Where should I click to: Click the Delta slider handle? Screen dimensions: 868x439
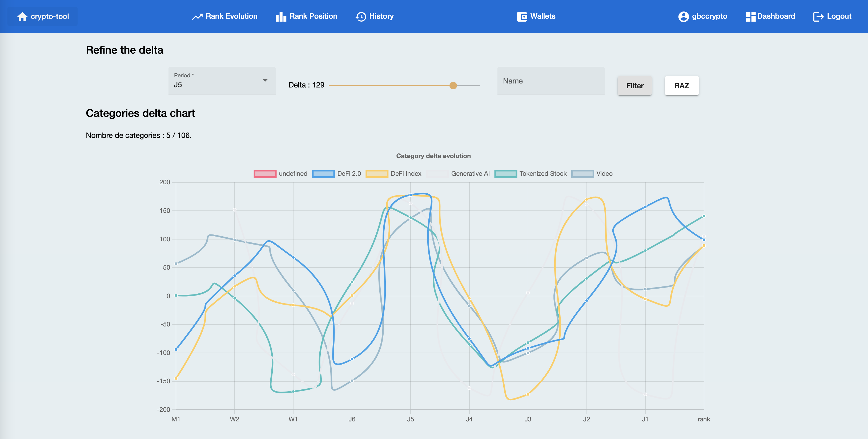click(x=453, y=86)
